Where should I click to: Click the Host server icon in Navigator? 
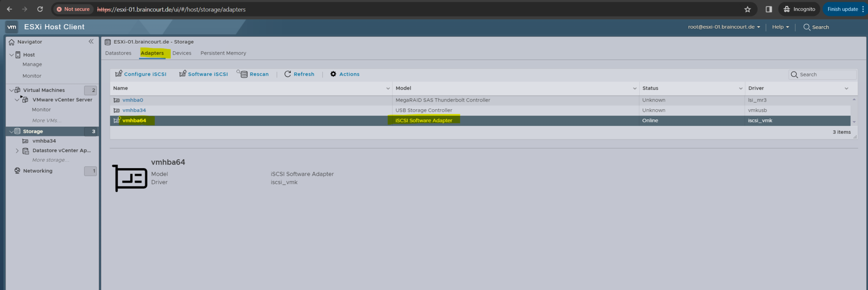tap(18, 55)
